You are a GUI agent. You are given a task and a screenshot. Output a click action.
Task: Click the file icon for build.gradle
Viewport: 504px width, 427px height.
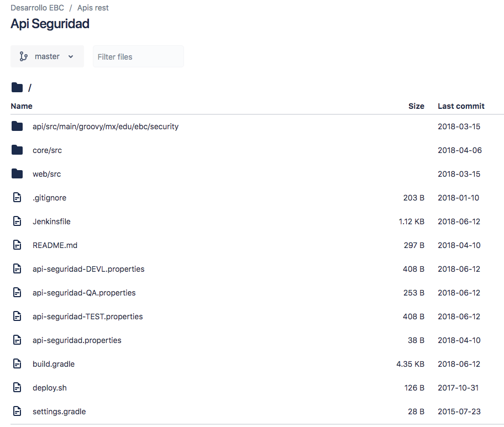tap(17, 364)
